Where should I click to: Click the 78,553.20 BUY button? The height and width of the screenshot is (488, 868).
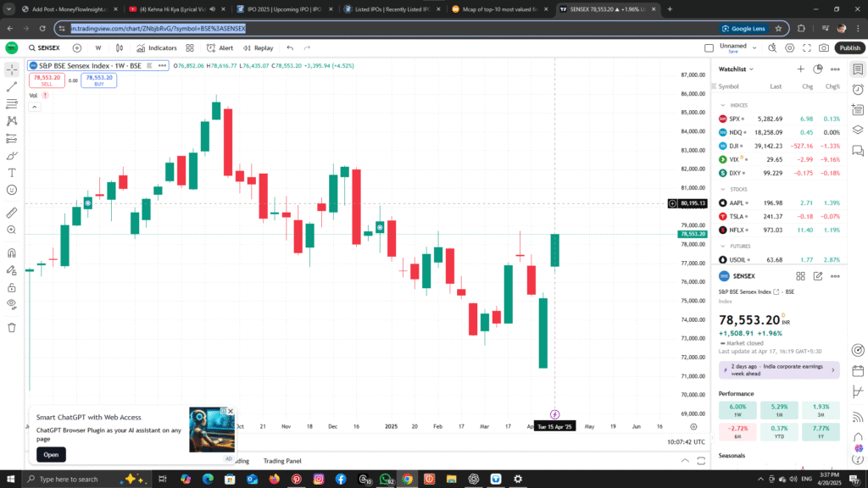pos(98,80)
